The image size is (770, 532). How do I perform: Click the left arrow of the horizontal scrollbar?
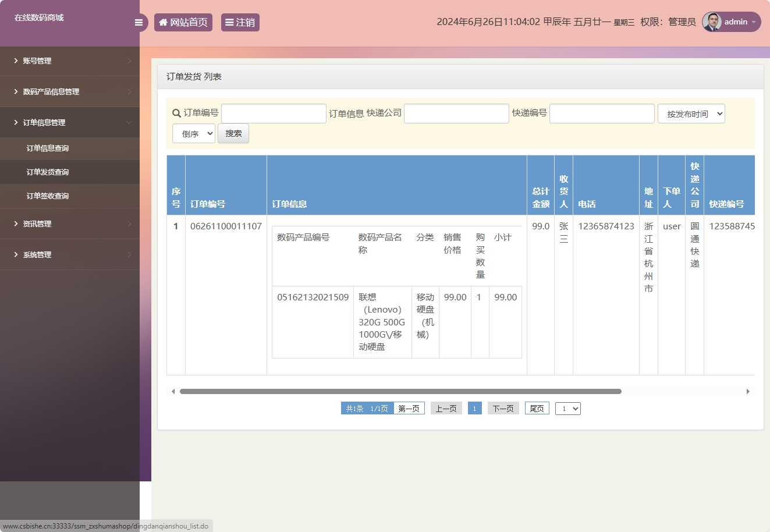coord(173,391)
